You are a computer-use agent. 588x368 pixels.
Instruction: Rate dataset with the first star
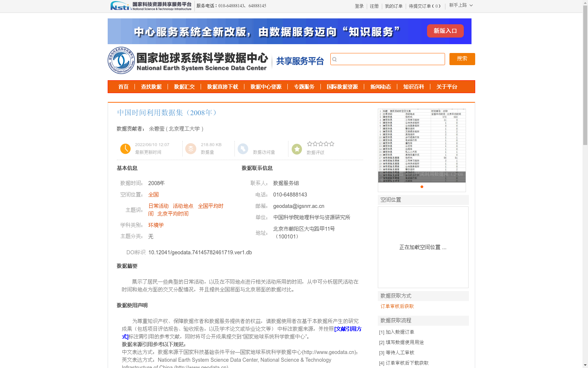point(309,144)
